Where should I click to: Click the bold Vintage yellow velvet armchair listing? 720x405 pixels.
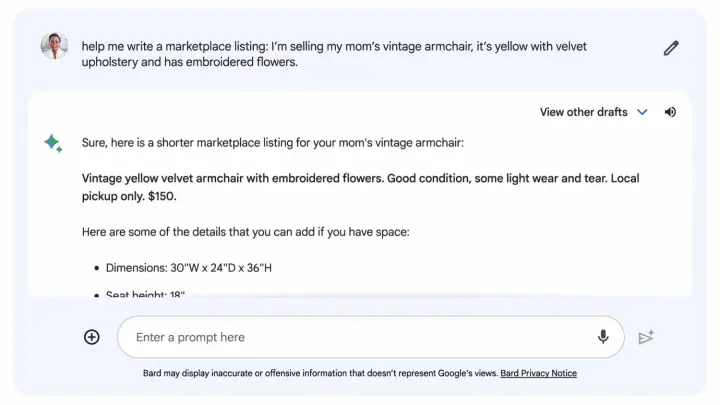(x=360, y=187)
